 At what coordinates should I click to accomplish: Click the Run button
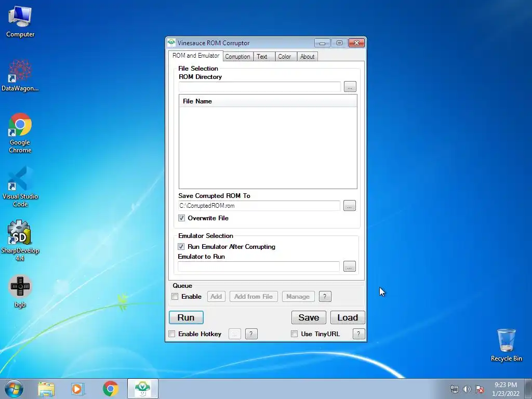[187, 317]
